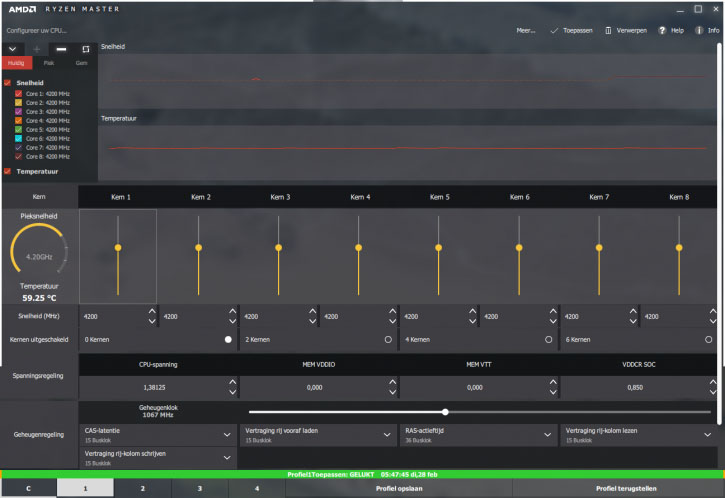
Task: Select profile tab 2
Action: click(143, 488)
